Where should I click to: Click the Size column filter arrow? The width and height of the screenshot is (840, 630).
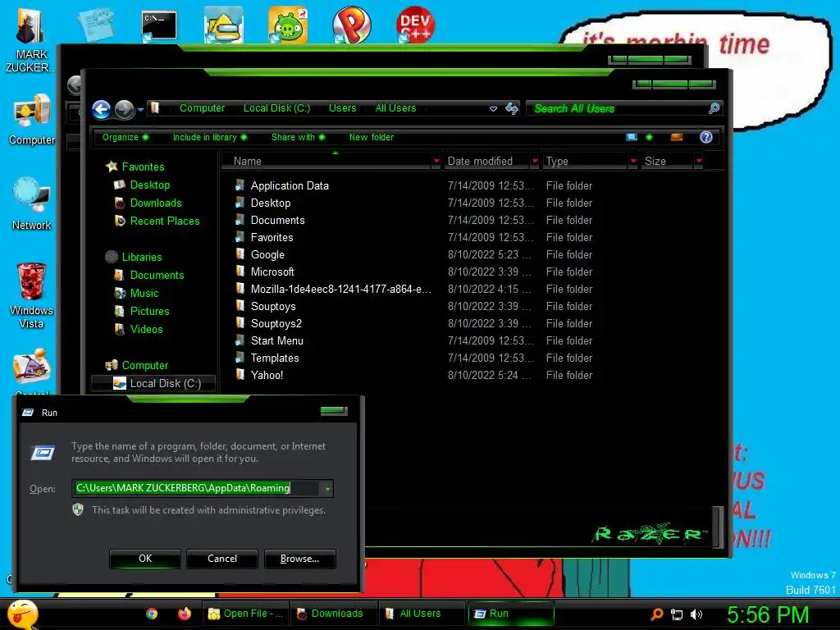699,161
